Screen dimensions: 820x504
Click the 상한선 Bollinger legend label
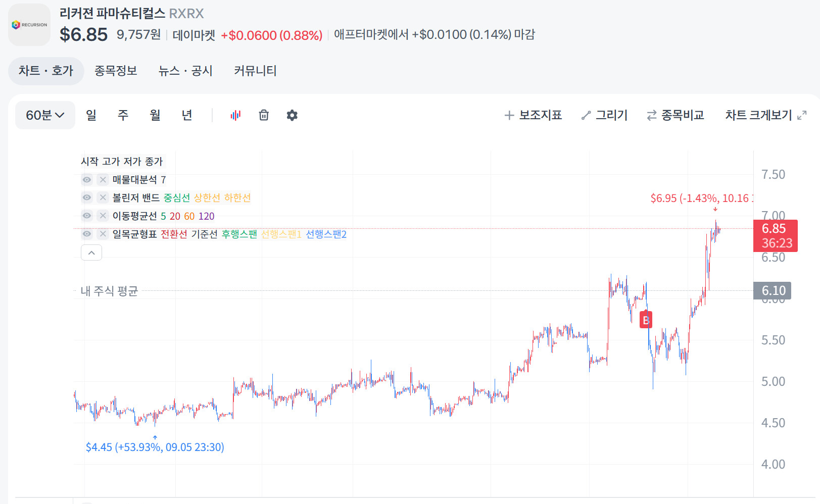pyautogui.click(x=207, y=197)
